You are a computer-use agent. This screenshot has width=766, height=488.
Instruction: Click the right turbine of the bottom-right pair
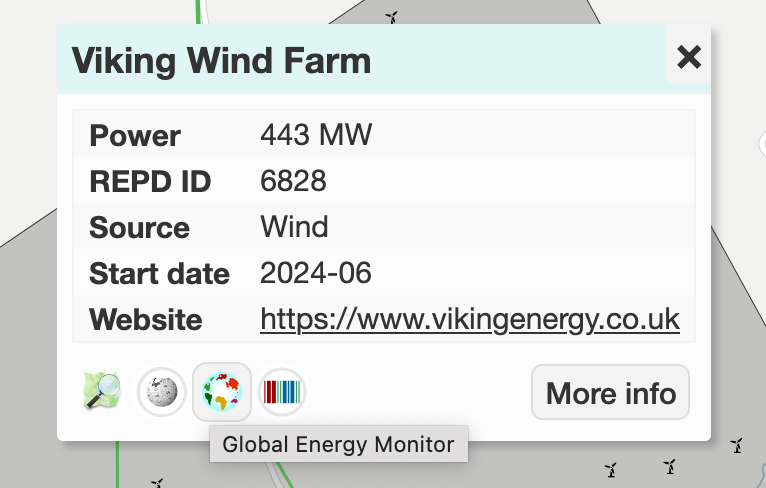[672, 465]
